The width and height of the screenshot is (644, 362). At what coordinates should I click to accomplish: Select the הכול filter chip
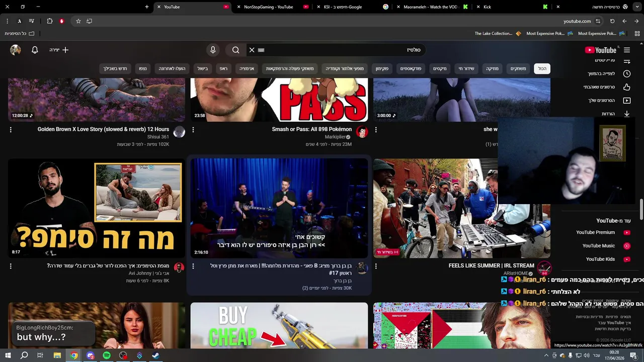point(542,68)
